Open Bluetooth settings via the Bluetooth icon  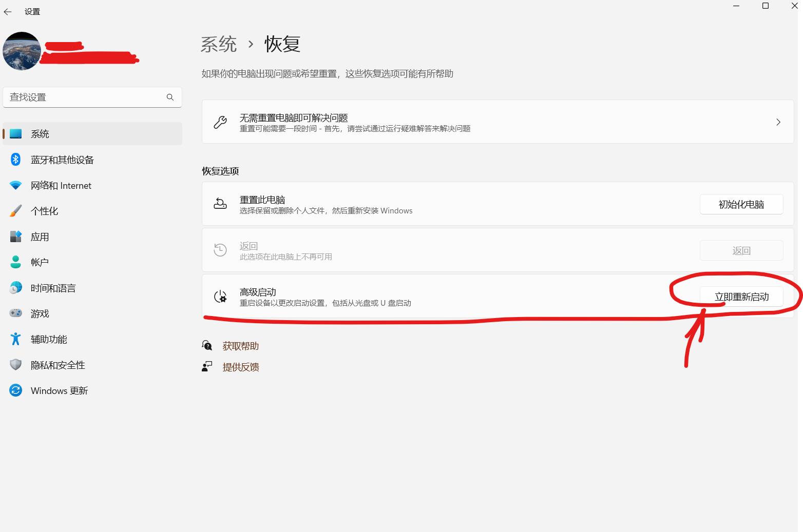pos(15,160)
